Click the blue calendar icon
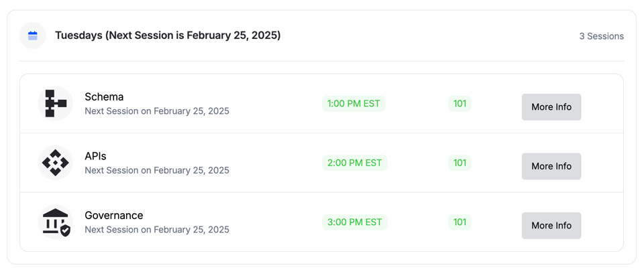Image resolution: width=644 pixels, height=272 pixels. coord(33,36)
